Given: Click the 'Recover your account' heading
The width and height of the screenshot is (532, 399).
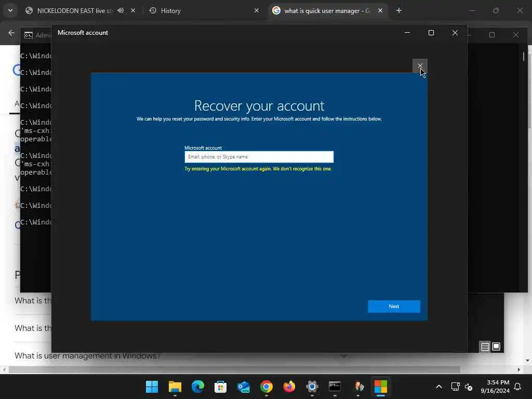Looking at the screenshot, I should pos(259,106).
